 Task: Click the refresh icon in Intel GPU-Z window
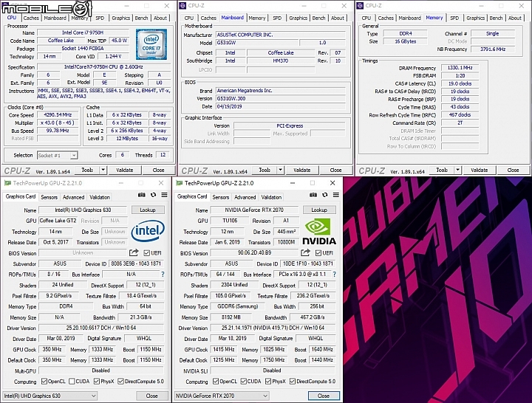pos(154,195)
